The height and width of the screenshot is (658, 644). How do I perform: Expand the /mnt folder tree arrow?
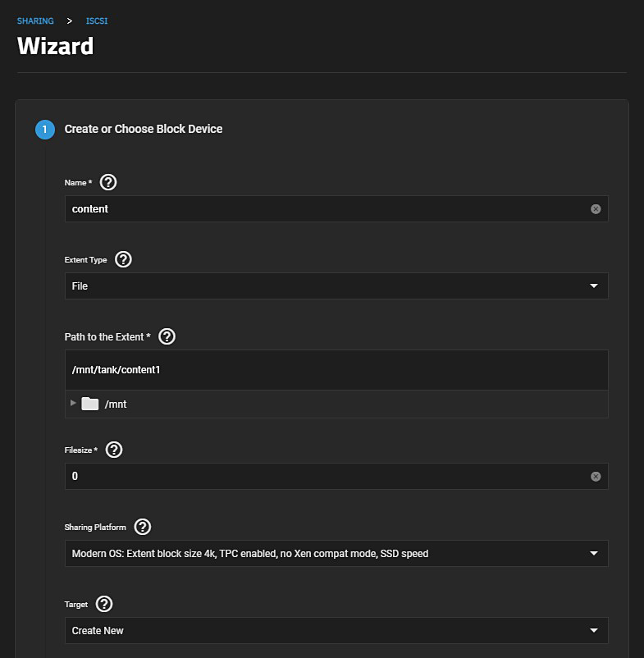[74, 403]
